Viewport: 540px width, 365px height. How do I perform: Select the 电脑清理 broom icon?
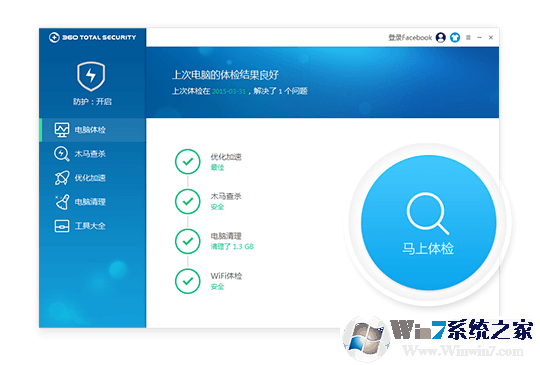62,202
